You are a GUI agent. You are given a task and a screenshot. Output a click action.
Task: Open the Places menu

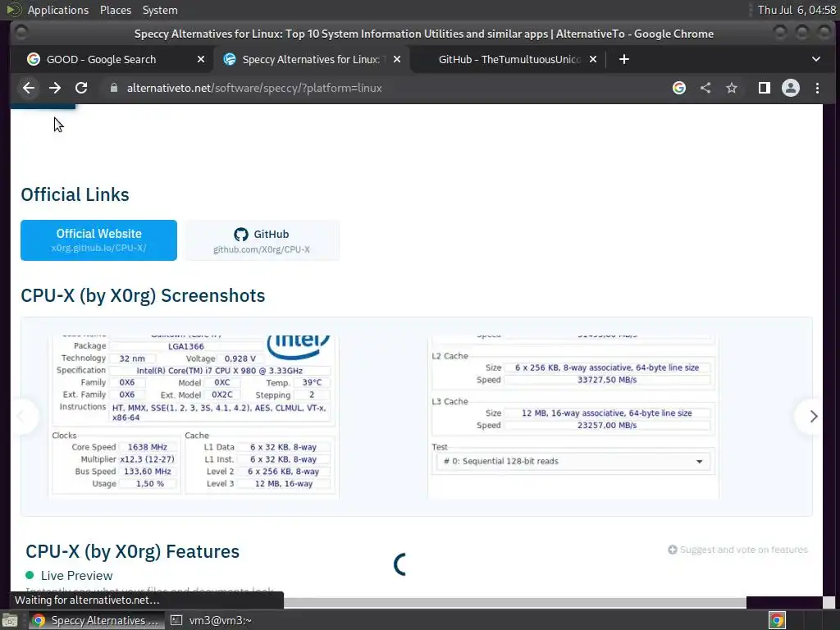(x=115, y=10)
